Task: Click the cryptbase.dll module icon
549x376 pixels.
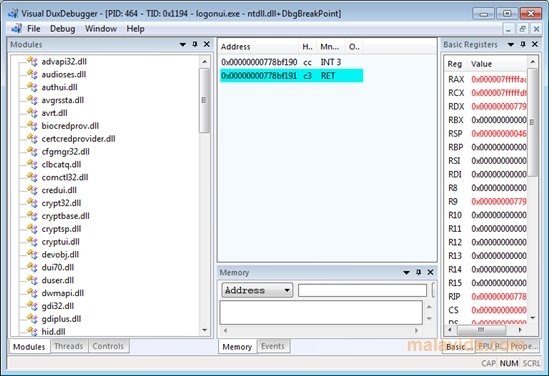Action: click(32, 216)
